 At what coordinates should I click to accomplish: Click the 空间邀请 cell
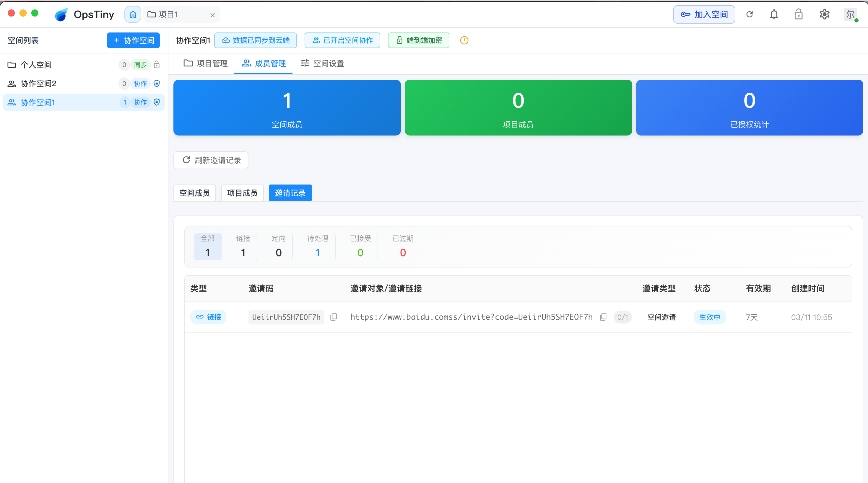coord(661,317)
